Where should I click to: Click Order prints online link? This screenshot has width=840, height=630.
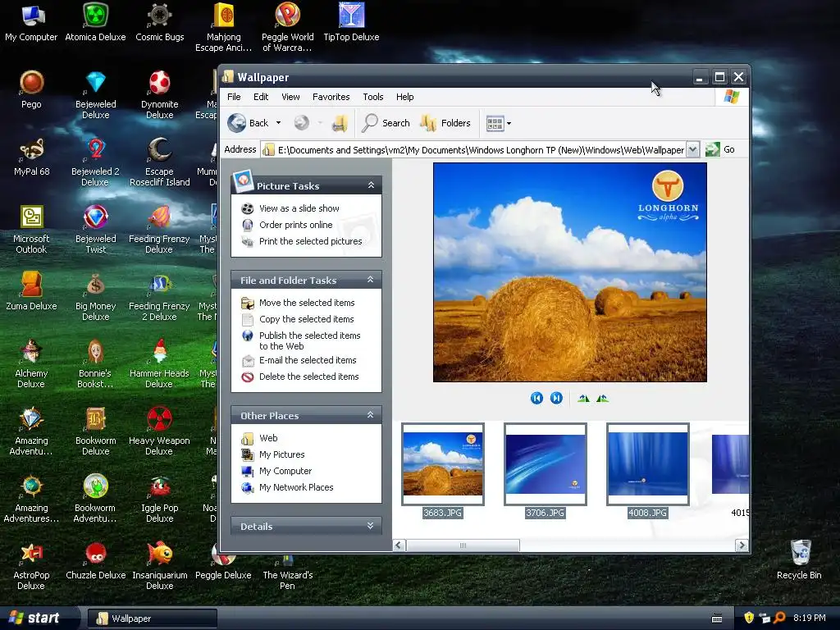[x=295, y=225]
